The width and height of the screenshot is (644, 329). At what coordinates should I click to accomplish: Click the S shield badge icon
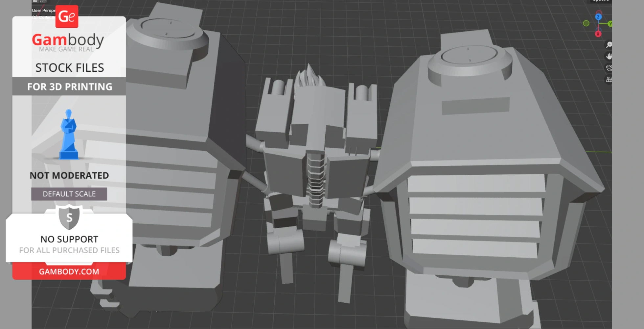tap(69, 217)
